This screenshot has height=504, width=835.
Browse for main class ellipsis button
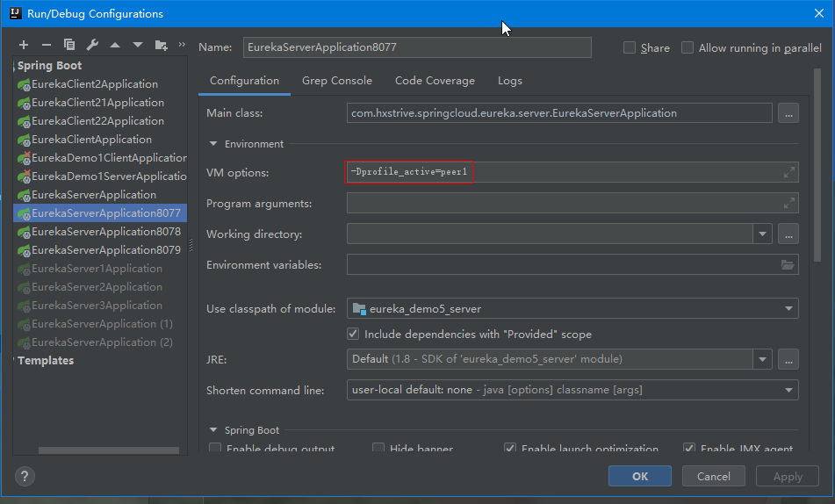(788, 113)
